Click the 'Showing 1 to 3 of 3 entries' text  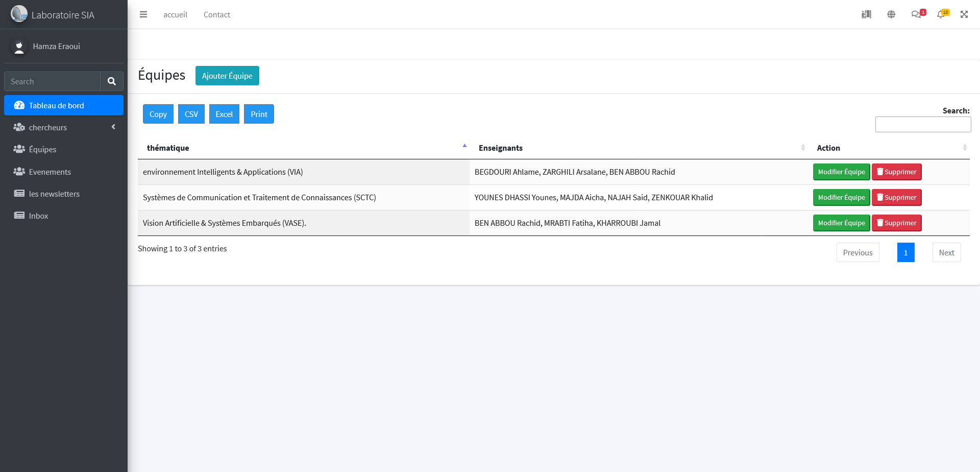(x=182, y=249)
